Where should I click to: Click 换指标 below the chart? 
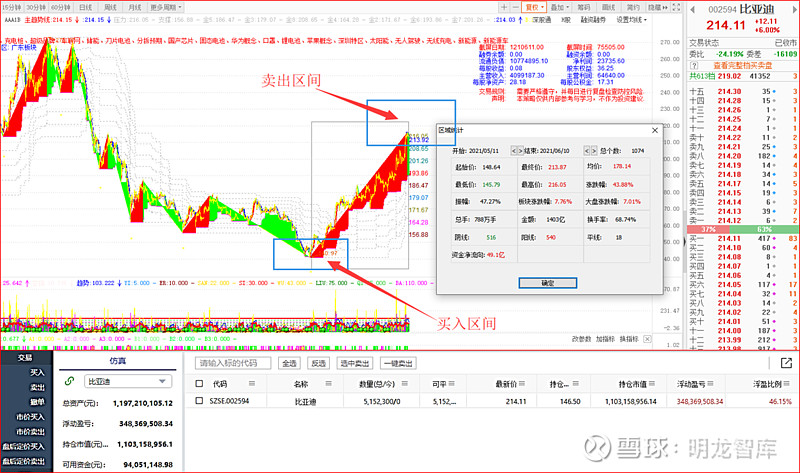tap(629, 339)
